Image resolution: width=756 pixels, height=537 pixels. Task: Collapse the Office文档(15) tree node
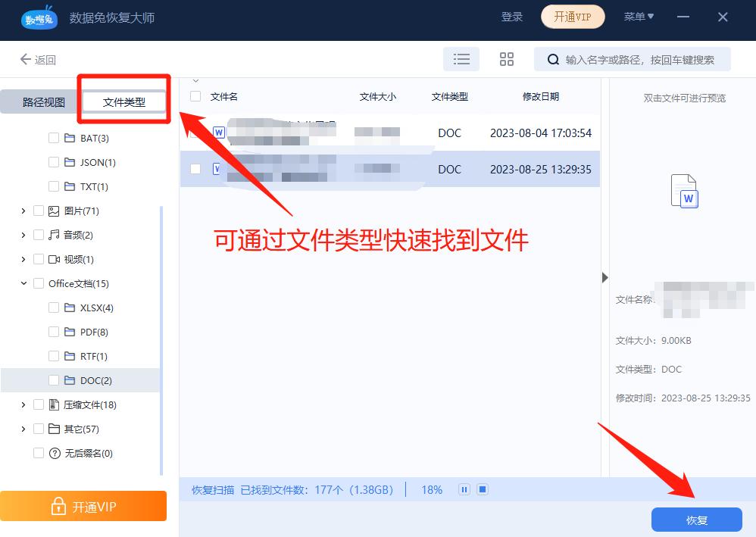pos(23,283)
